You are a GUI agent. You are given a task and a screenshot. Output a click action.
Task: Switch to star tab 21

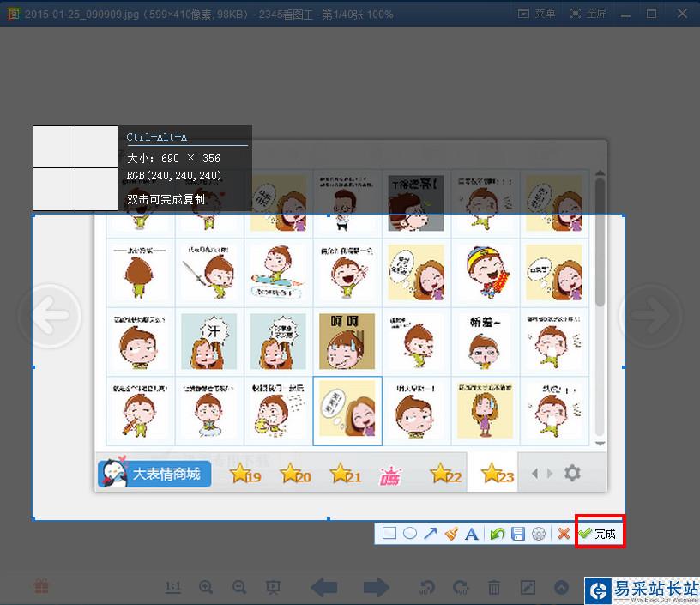(346, 474)
